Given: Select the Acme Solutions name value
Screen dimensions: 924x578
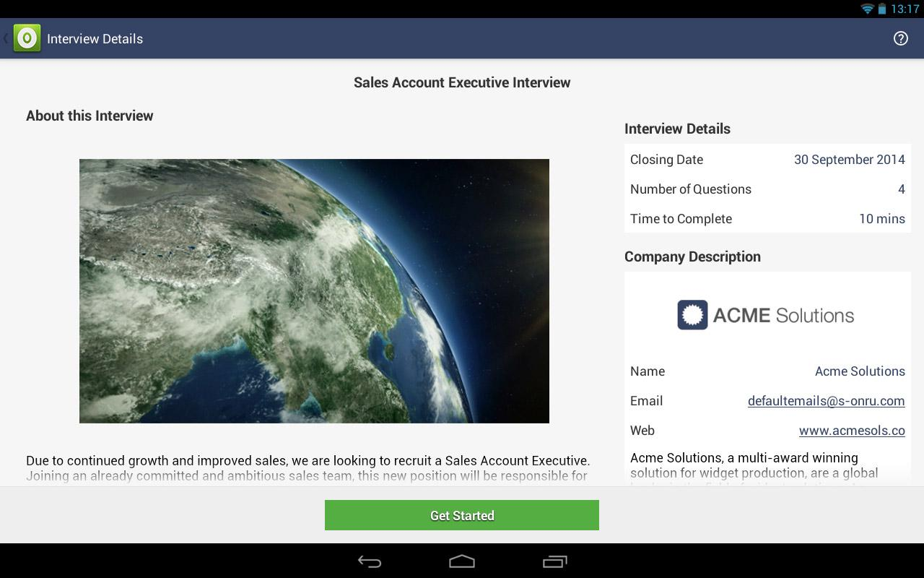Looking at the screenshot, I should (x=860, y=371).
